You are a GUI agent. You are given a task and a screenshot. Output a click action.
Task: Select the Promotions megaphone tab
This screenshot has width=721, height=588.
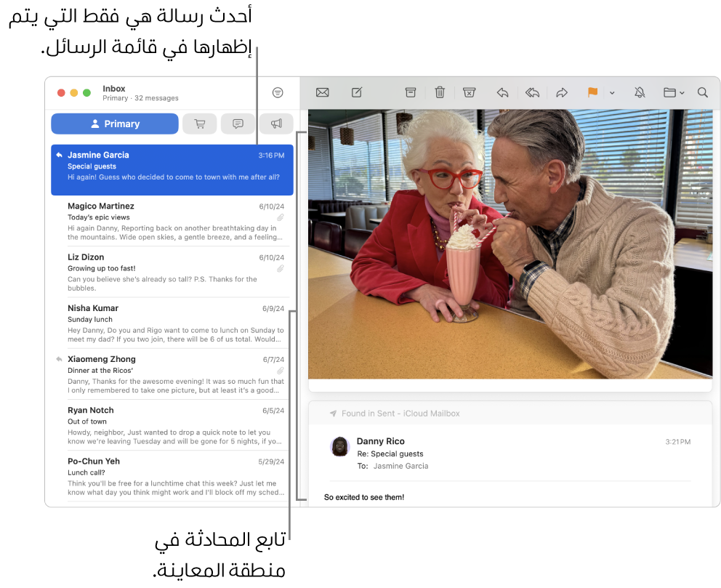click(276, 124)
